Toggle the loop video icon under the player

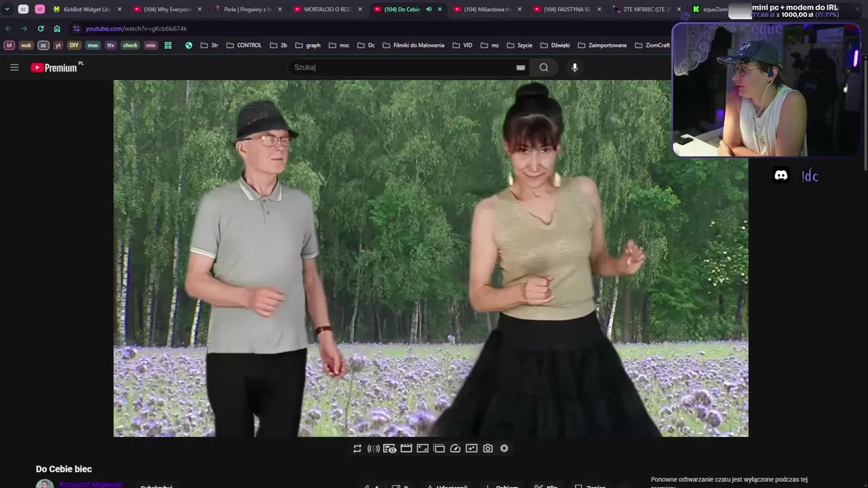[x=357, y=449]
